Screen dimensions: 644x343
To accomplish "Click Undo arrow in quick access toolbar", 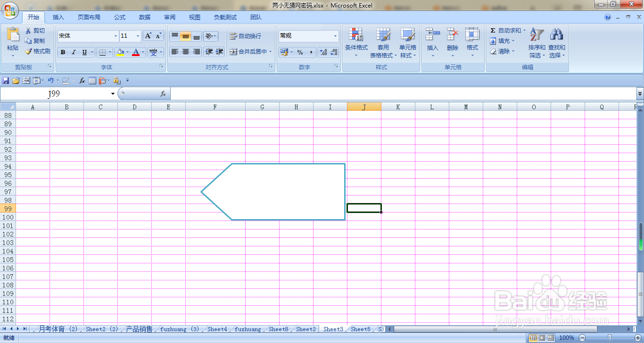I will (50, 81).
